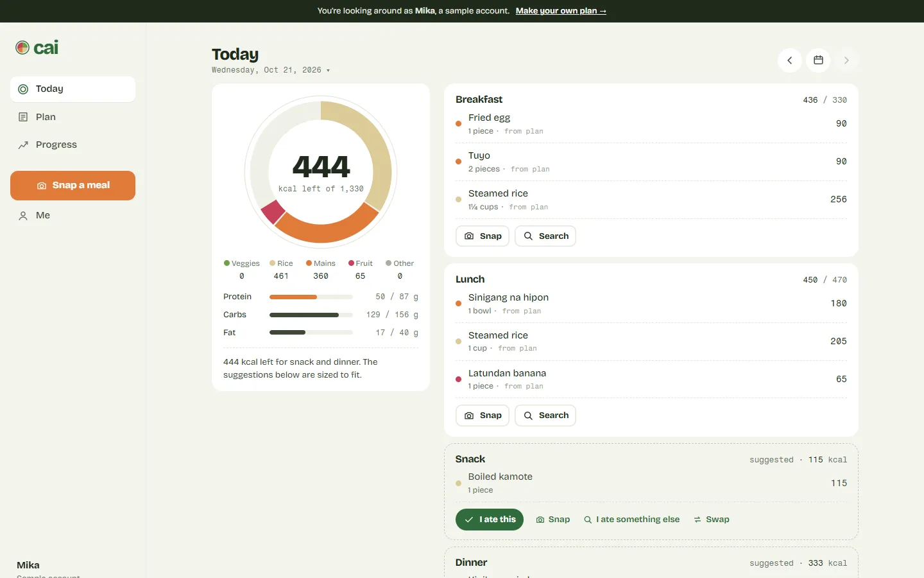Image resolution: width=924 pixels, height=578 pixels.
Task: Click the Dinner section heading
Action: click(471, 563)
